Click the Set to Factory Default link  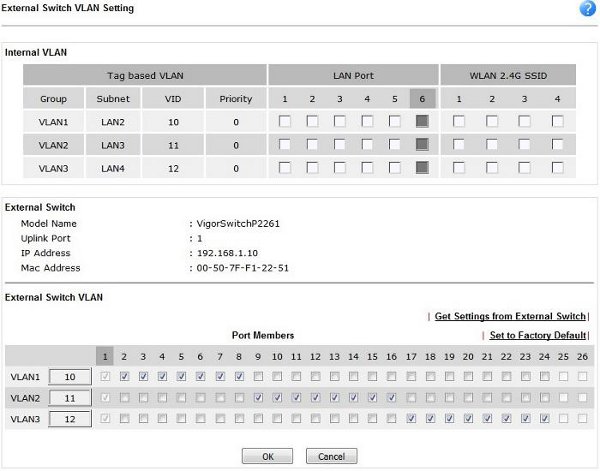point(538,335)
